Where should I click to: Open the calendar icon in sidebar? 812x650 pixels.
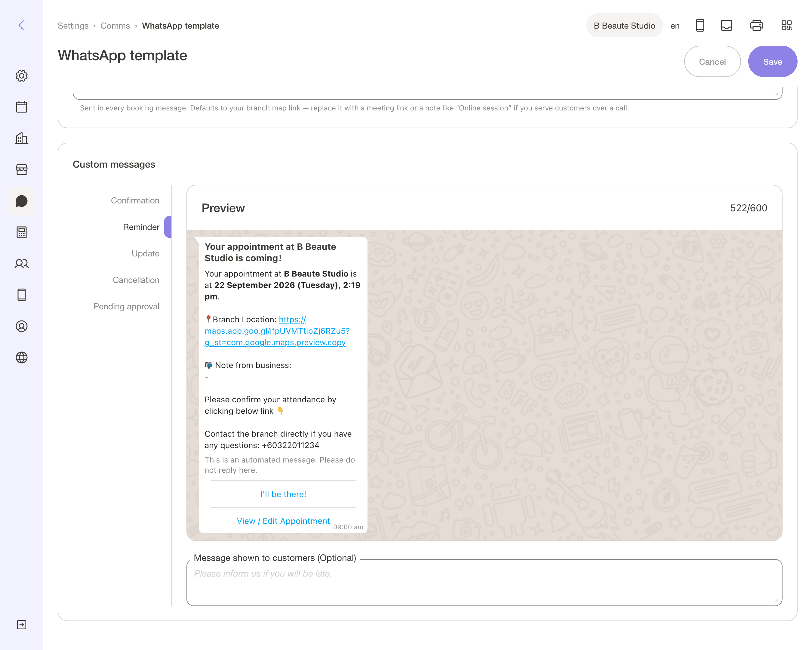pos(21,107)
